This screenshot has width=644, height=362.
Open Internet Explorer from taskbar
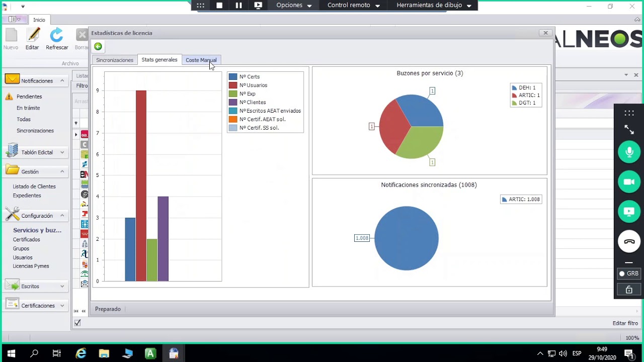pyautogui.click(x=80, y=353)
